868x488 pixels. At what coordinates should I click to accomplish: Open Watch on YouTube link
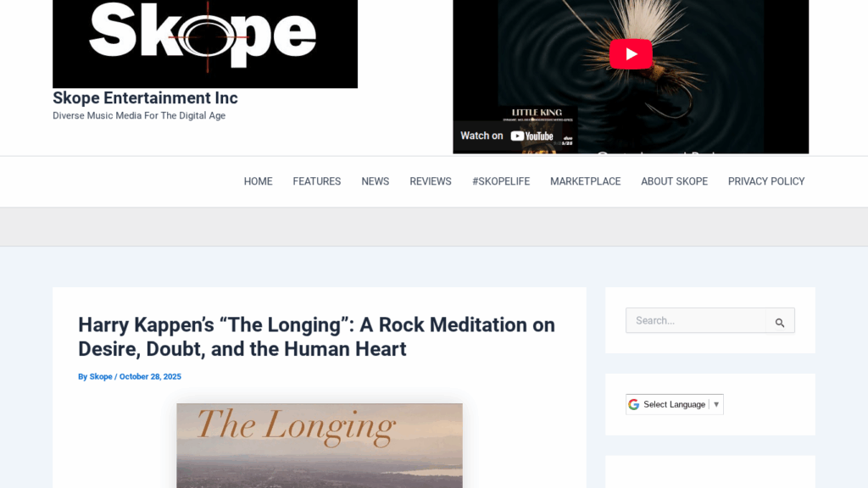point(507,136)
